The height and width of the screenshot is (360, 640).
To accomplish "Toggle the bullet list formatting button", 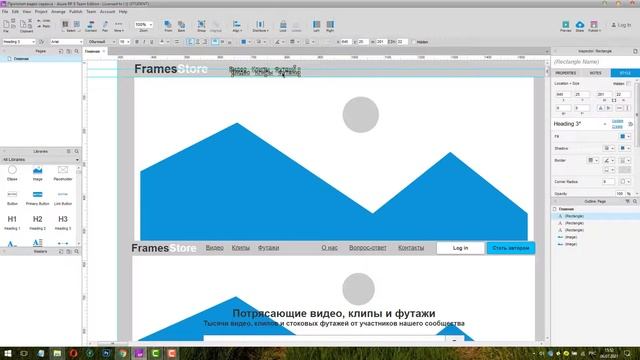I will point(177,42).
